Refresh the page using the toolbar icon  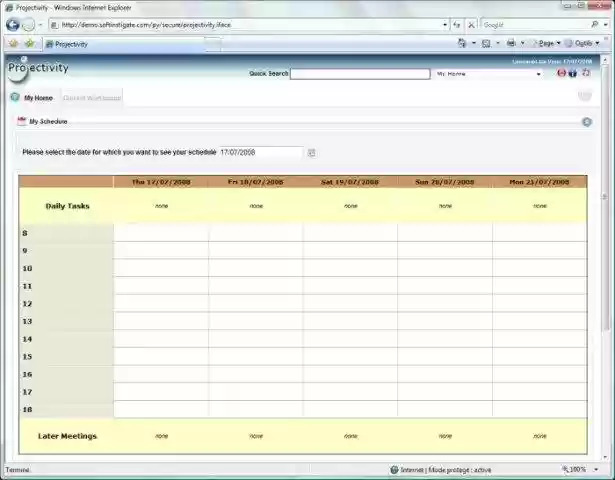(x=457, y=25)
